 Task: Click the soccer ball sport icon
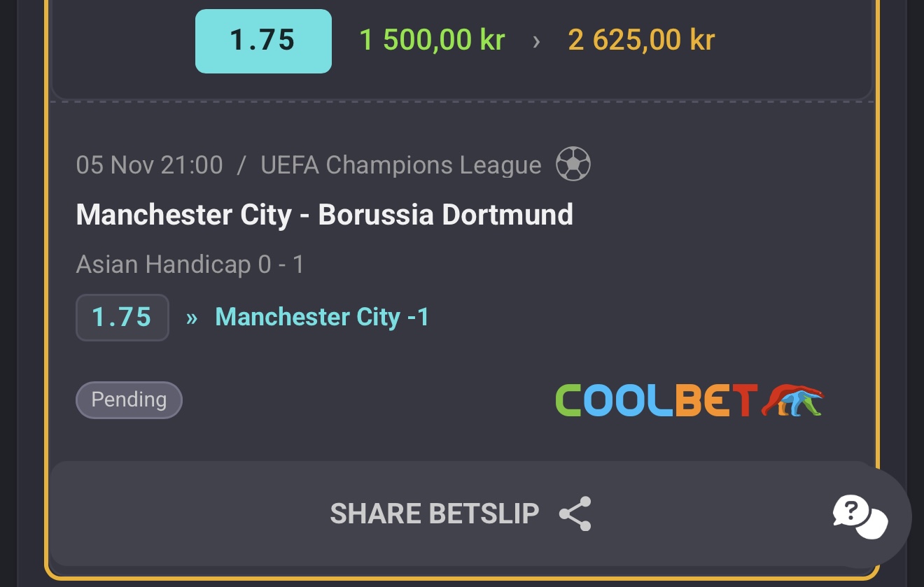click(573, 164)
